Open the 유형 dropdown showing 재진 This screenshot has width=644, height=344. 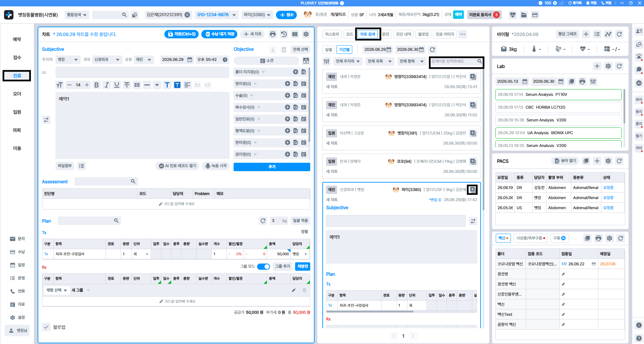(x=144, y=60)
